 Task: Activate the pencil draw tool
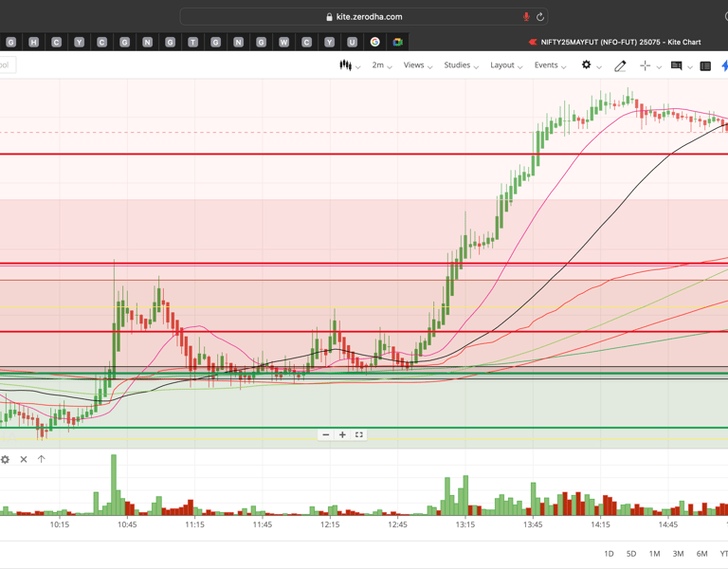pyautogui.click(x=620, y=66)
